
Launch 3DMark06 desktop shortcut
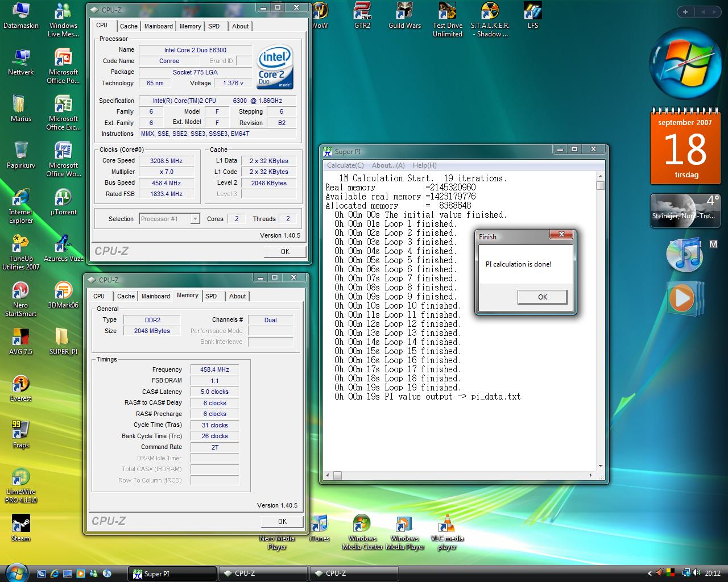(x=63, y=296)
